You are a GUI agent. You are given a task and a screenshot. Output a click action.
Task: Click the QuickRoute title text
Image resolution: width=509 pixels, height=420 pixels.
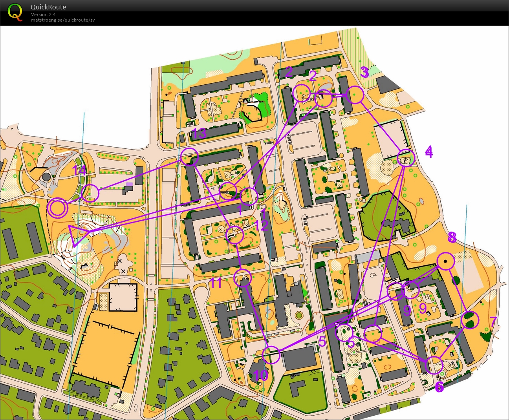(x=48, y=7)
